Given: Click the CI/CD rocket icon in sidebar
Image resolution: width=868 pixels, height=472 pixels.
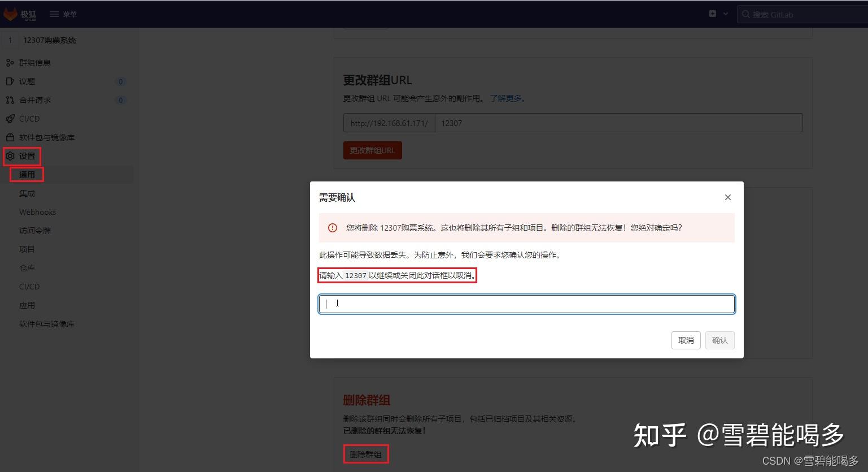Looking at the screenshot, I should coord(10,119).
